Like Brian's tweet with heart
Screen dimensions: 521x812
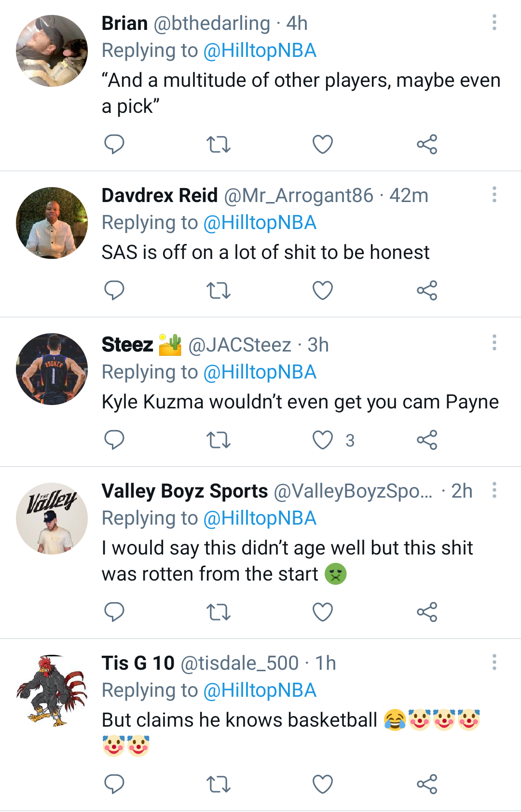323,144
